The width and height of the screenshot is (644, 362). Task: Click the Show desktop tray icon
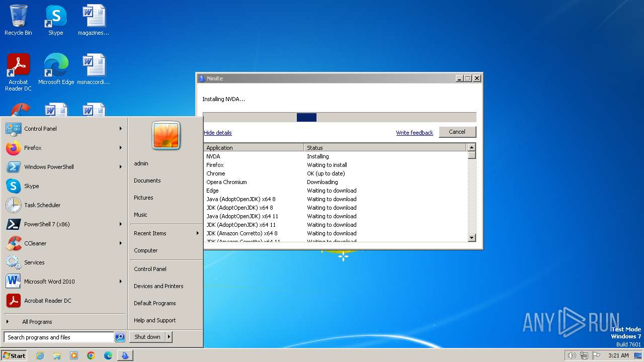pos(638,355)
